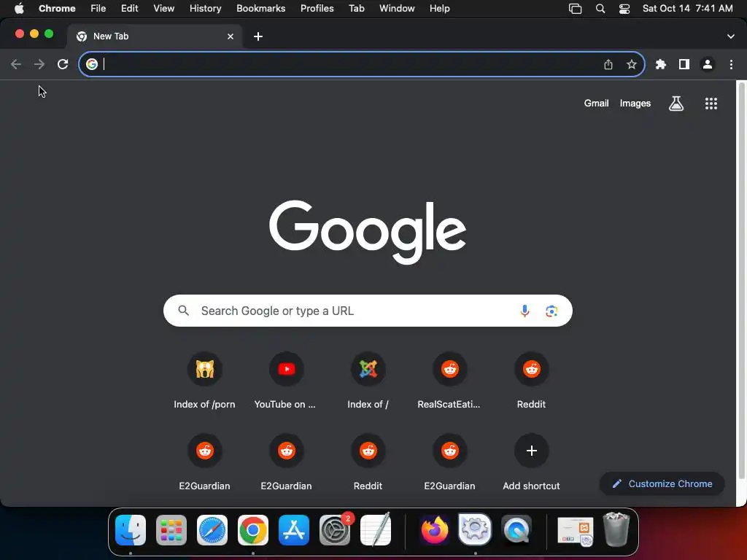Open the Index of / shortcut

[x=368, y=380]
